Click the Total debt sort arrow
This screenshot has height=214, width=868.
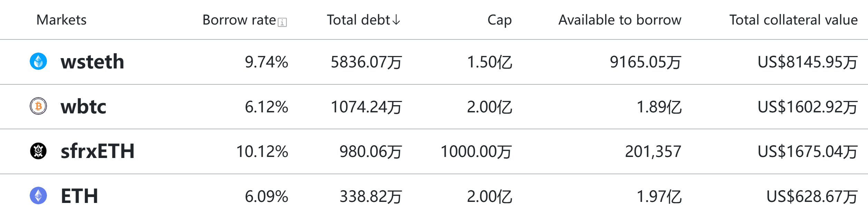click(x=396, y=20)
